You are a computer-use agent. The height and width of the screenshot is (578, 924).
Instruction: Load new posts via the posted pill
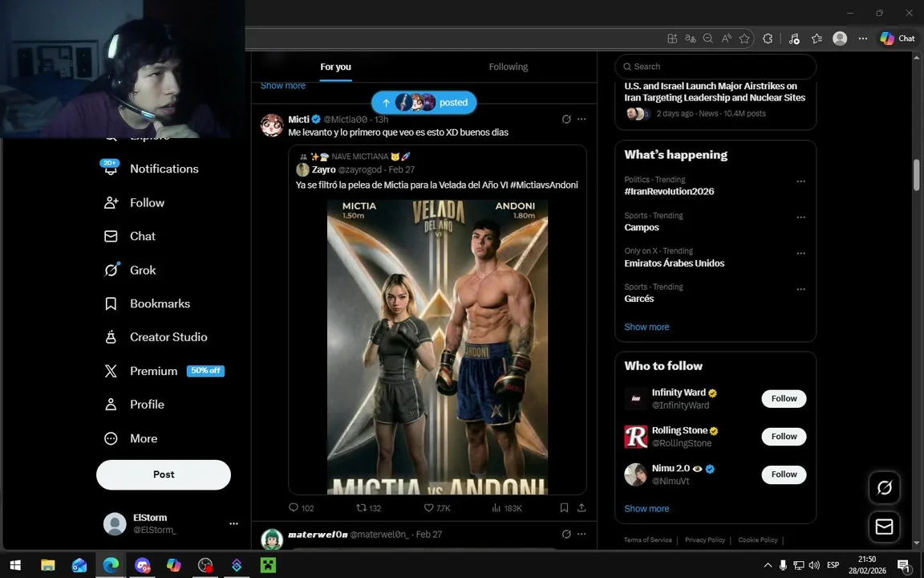click(423, 102)
